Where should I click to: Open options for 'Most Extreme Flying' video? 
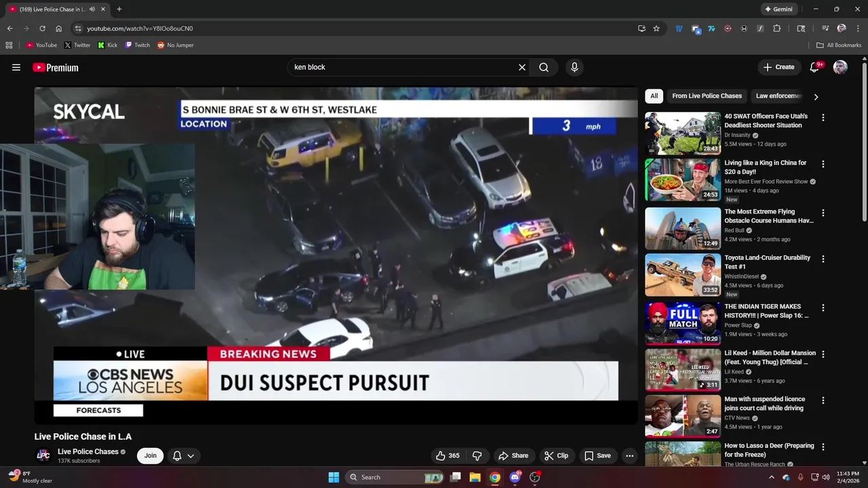(x=823, y=212)
